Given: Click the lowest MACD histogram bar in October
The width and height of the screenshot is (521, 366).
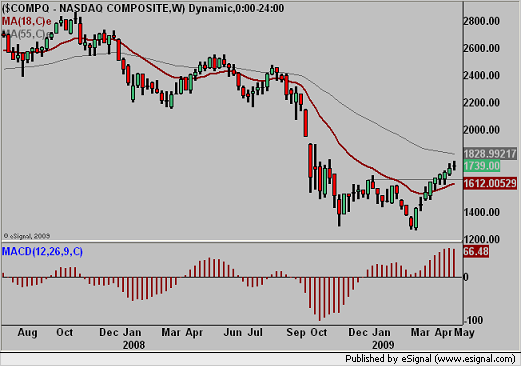Looking at the screenshot, I should coord(319,299).
